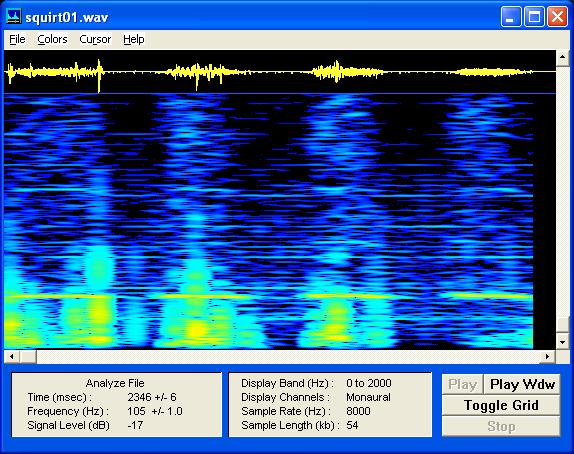Image resolution: width=574 pixels, height=454 pixels.
Task: Click the squirt01.wav title bar app icon
Action: click(14, 16)
